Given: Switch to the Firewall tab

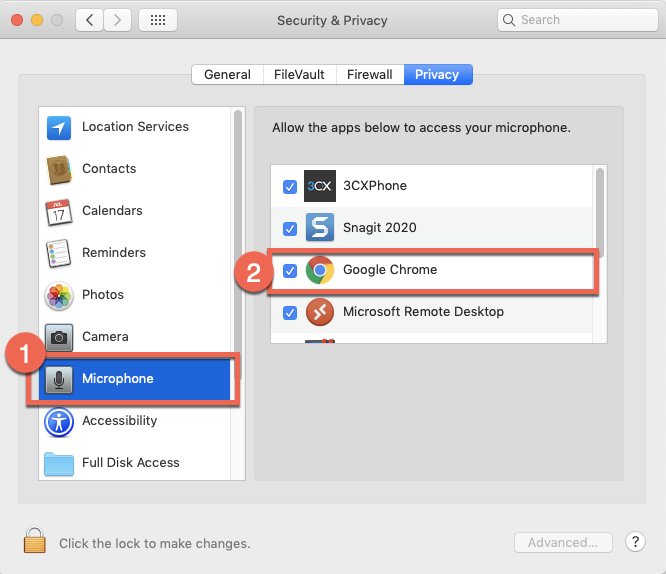Looking at the screenshot, I should (369, 75).
